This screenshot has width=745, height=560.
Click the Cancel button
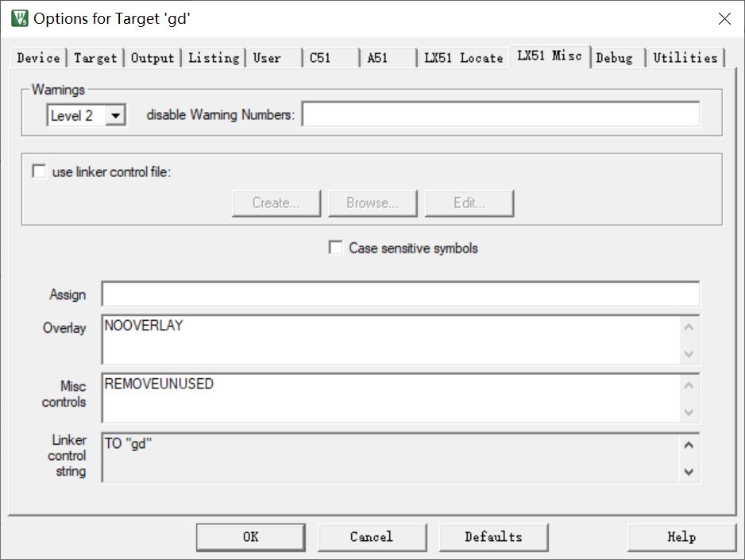pyautogui.click(x=372, y=537)
